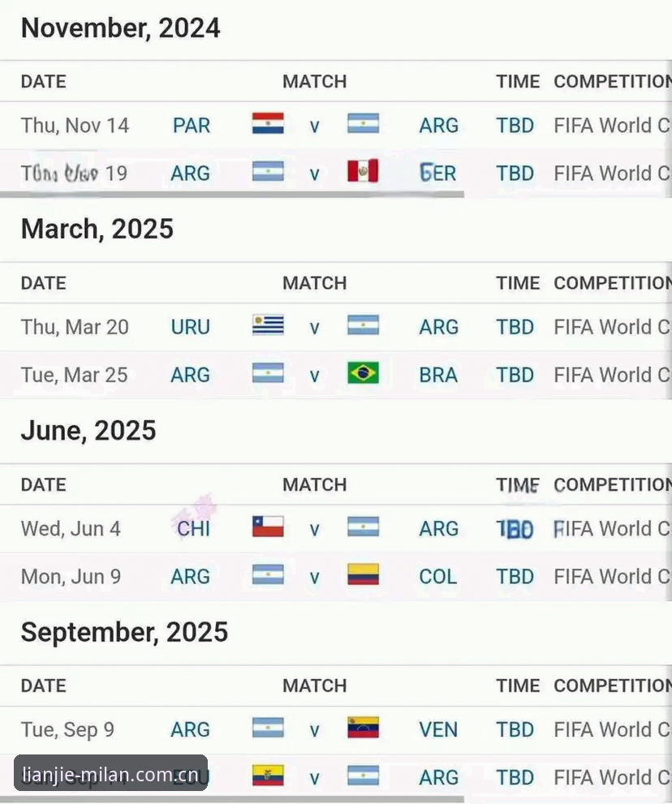Click the Brazil flag in Mar 25 match

pyautogui.click(x=363, y=372)
